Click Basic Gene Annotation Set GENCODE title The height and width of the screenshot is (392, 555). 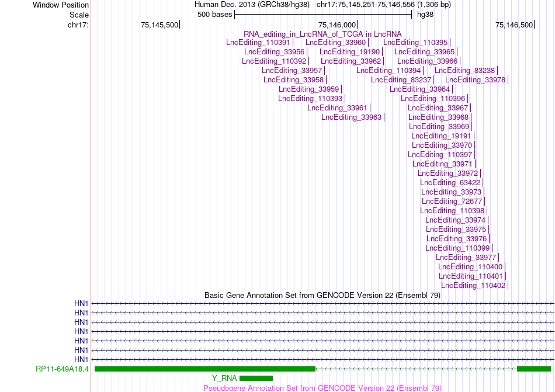pyautogui.click(x=322, y=296)
